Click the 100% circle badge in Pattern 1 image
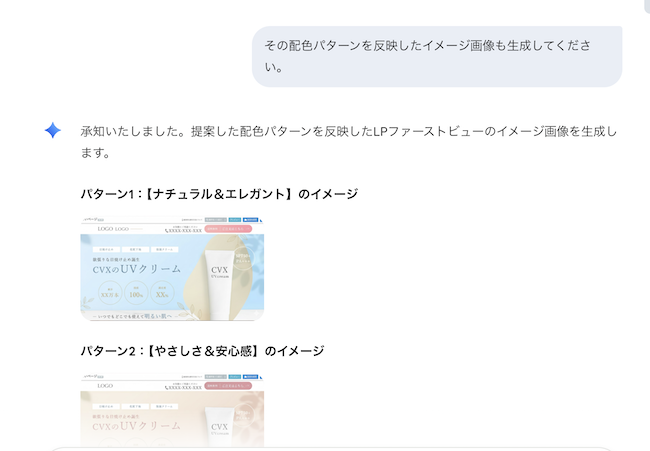The image size is (650, 451). pyautogui.click(x=136, y=293)
